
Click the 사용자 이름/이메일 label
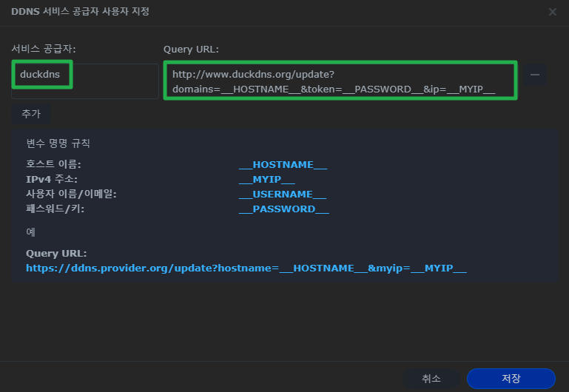(71, 194)
